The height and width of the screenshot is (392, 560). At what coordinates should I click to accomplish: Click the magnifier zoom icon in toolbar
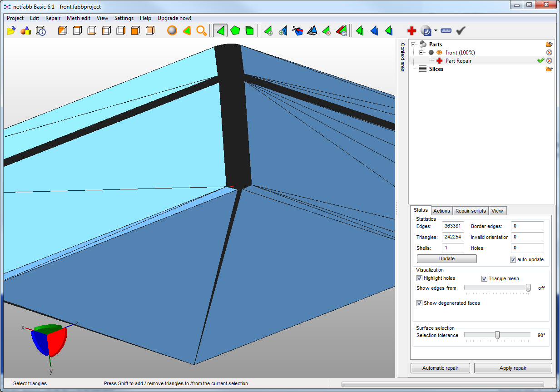201,31
